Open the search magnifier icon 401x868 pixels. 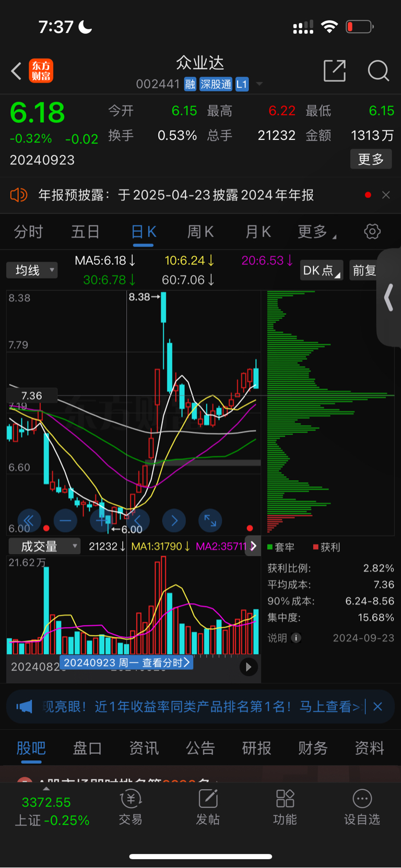pos(378,70)
